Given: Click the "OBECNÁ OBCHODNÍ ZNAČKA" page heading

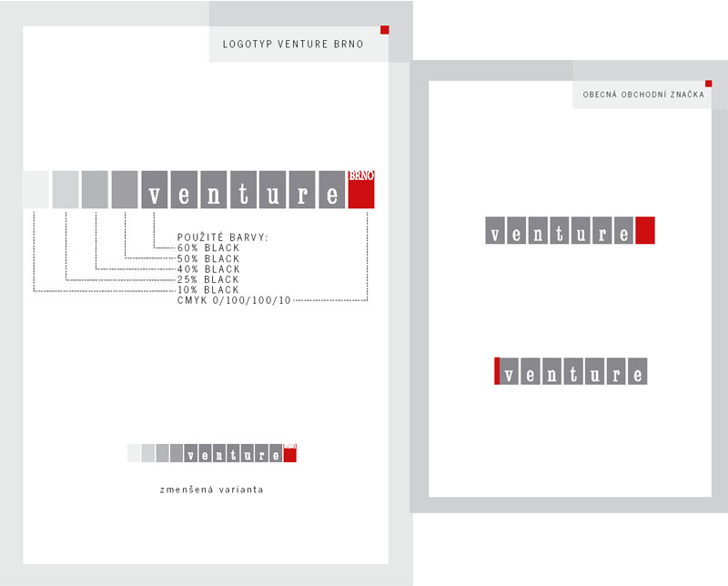Looking at the screenshot, I should (x=643, y=95).
